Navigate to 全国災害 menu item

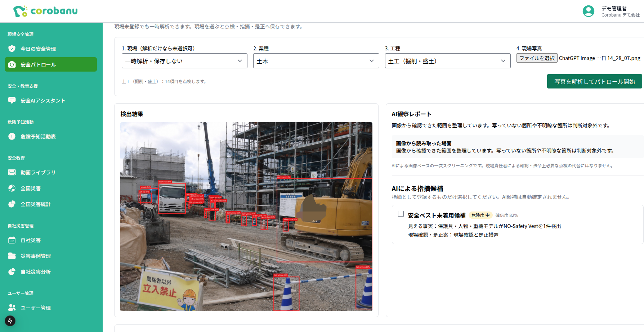click(51, 188)
